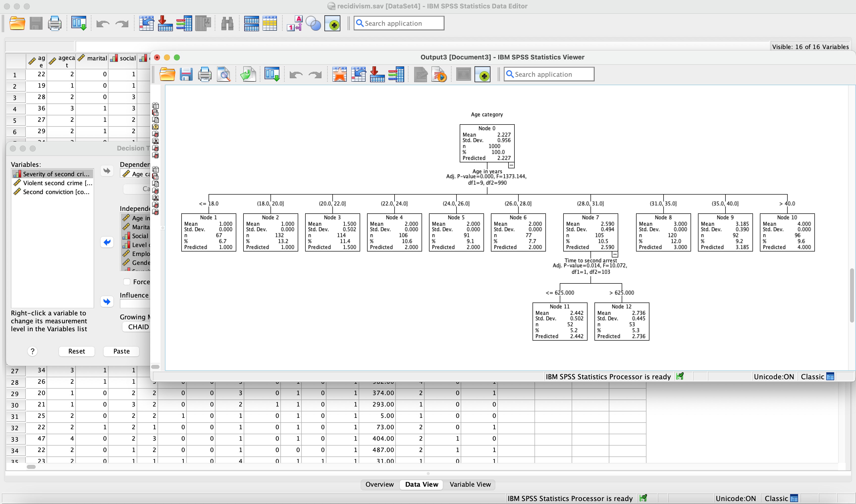This screenshot has height=504, width=856.
Task: Toggle Force first variable checkbox
Action: click(127, 281)
